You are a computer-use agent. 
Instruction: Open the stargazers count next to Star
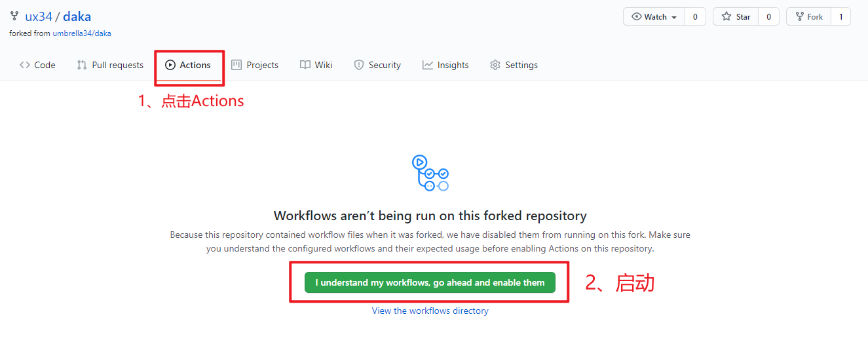pos(768,17)
